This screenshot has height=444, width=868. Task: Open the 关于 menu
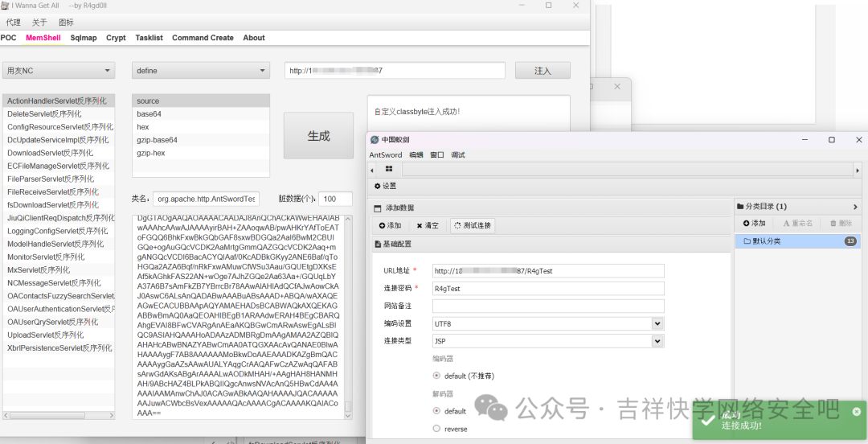[39, 23]
